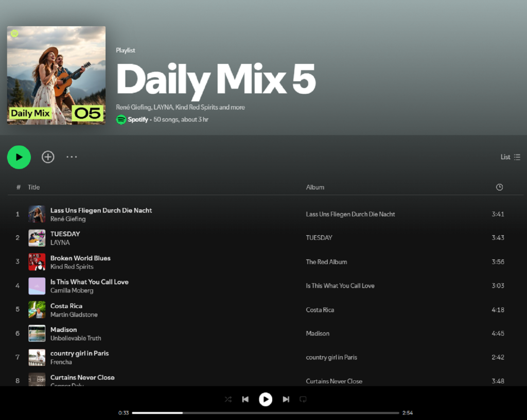Open the Spotify owner profile link
The height and width of the screenshot is (420, 527).
point(138,119)
